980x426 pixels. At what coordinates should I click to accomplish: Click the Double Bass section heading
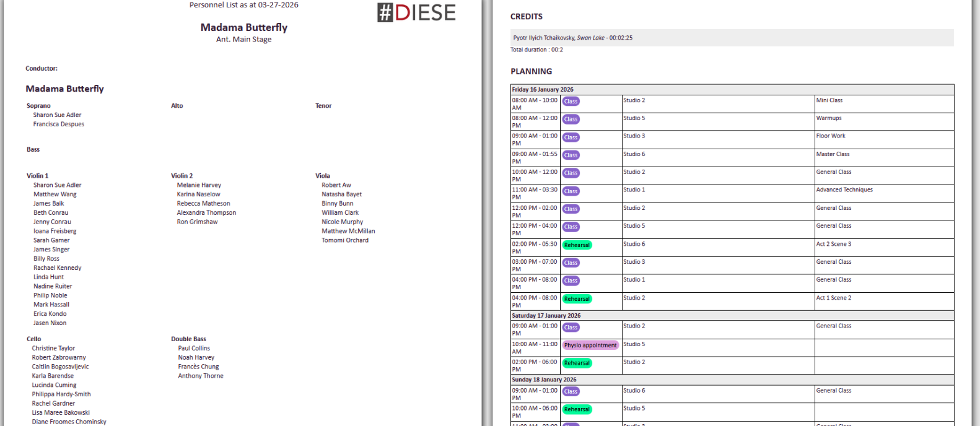[x=188, y=339]
